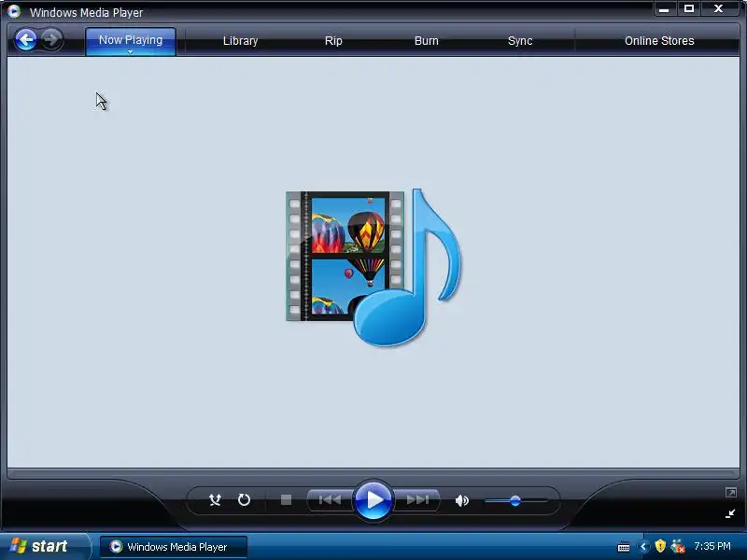
Task: Click the network connection tray icon
Action: pos(678,546)
